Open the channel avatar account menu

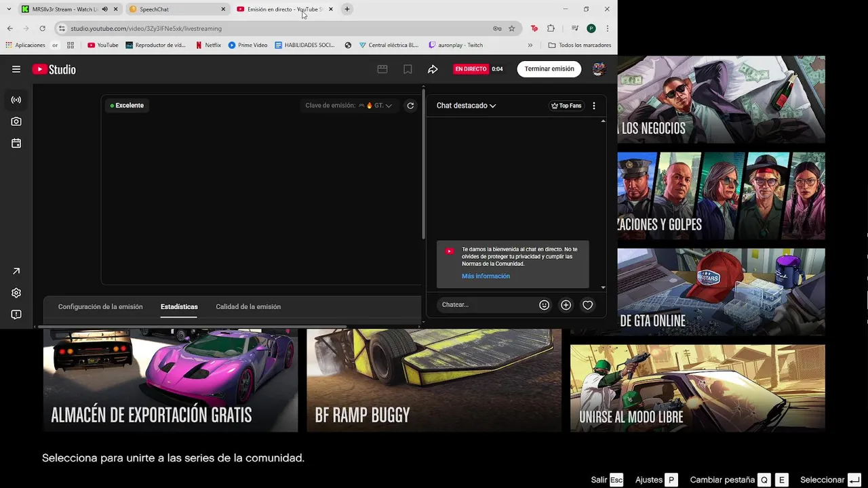(598, 69)
